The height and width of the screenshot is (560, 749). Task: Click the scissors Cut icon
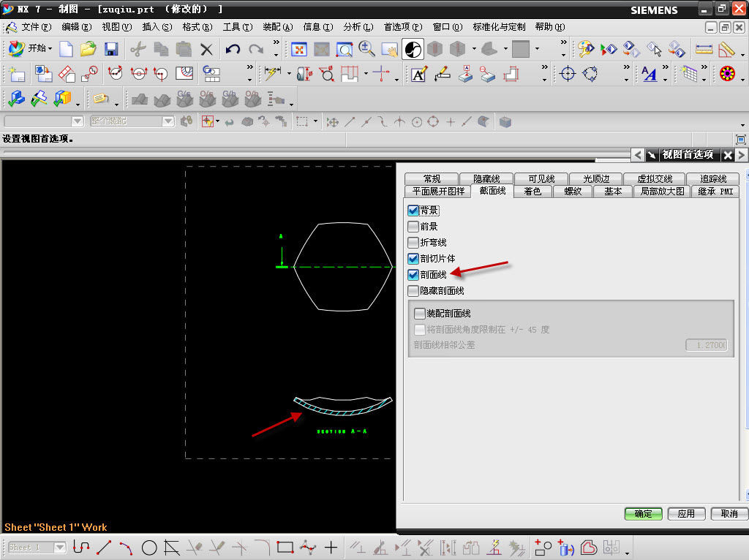point(138,49)
